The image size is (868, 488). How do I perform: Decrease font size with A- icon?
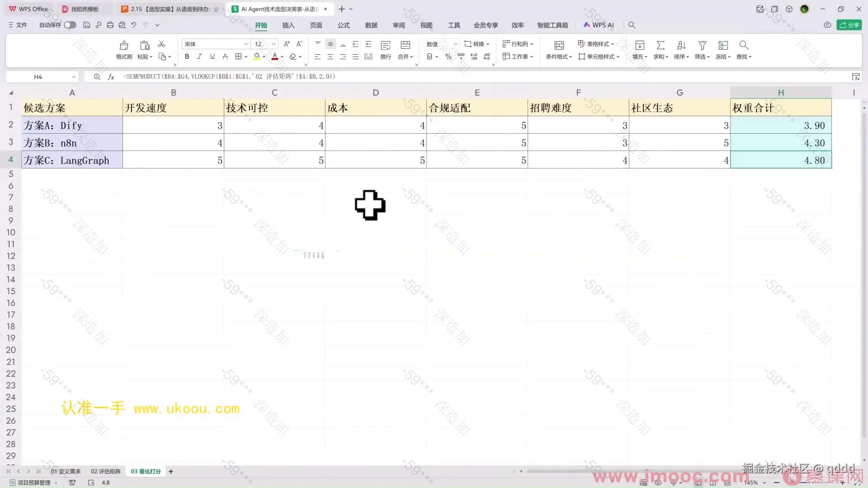299,44
